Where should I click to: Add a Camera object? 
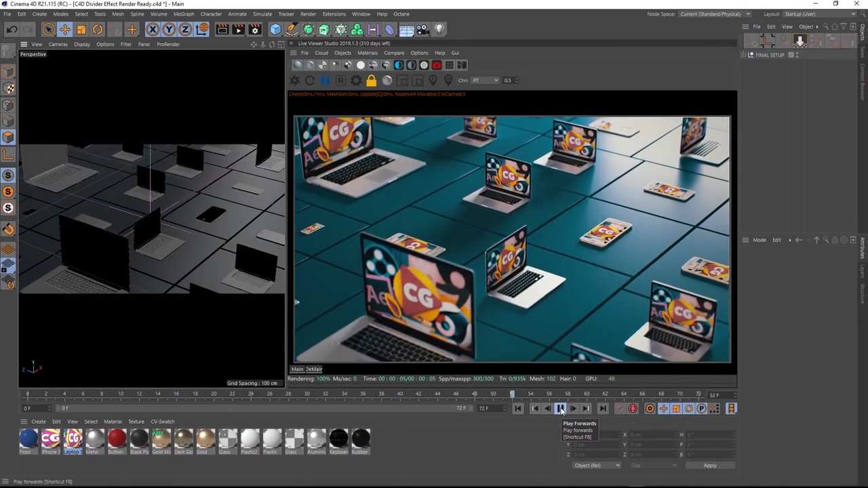422,29
